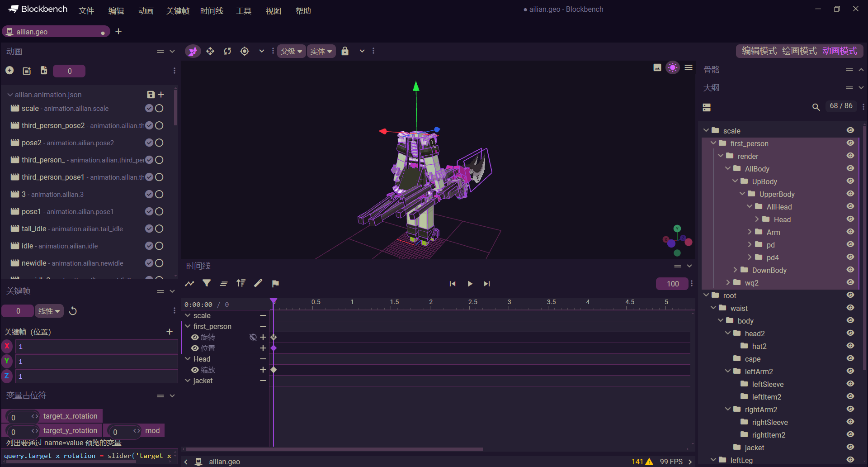This screenshot has width=868, height=467.
Task: Click the lock icon in toolbar
Action: point(345,51)
